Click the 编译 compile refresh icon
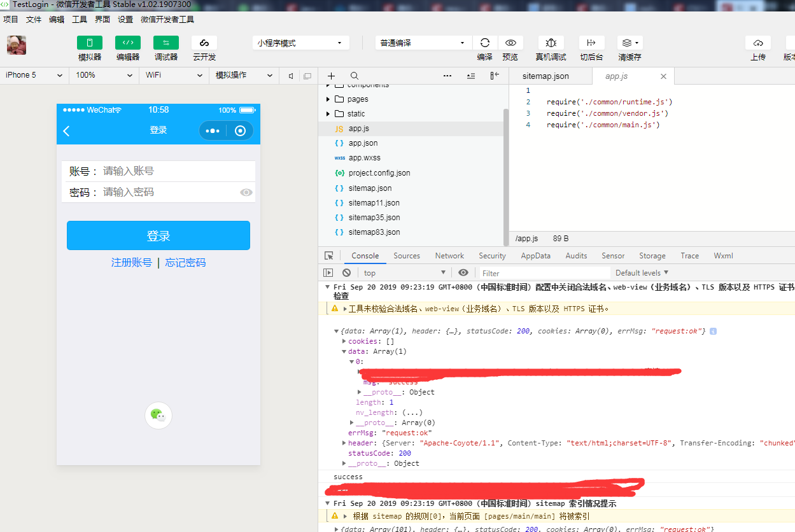The image size is (795, 532). pyautogui.click(x=485, y=43)
